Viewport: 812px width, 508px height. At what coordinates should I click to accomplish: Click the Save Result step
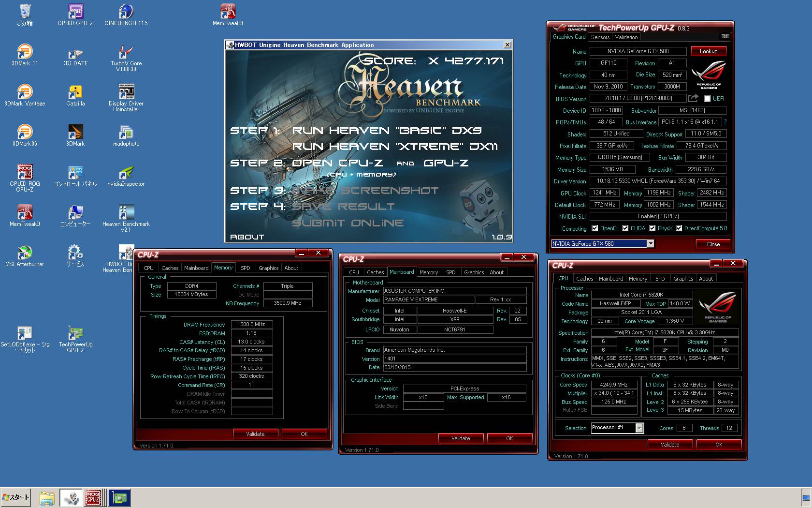click(343, 207)
